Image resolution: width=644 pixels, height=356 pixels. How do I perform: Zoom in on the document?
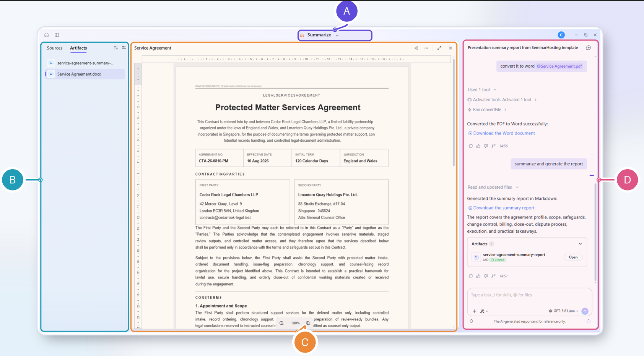tap(308, 323)
